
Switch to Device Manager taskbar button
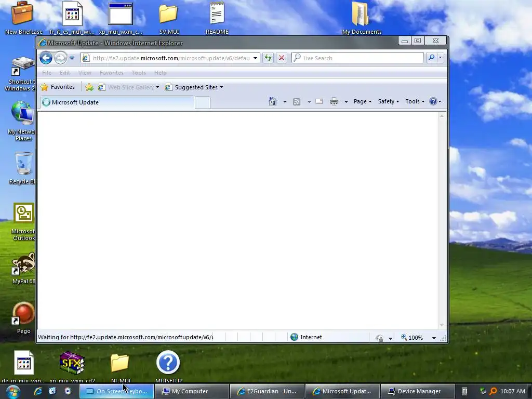pos(418,391)
